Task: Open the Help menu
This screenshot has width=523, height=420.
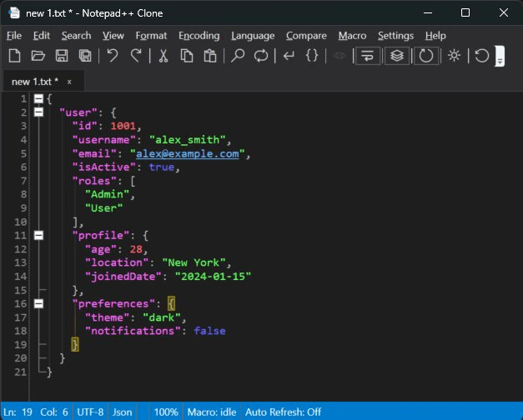Action: click(x=435, y=36)
